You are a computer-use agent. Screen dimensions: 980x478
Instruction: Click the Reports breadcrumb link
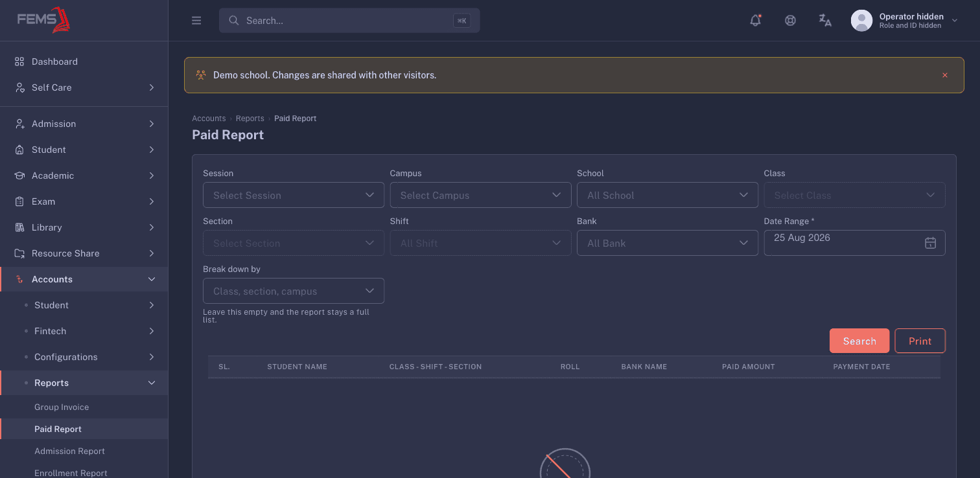(x=250, y=119)
